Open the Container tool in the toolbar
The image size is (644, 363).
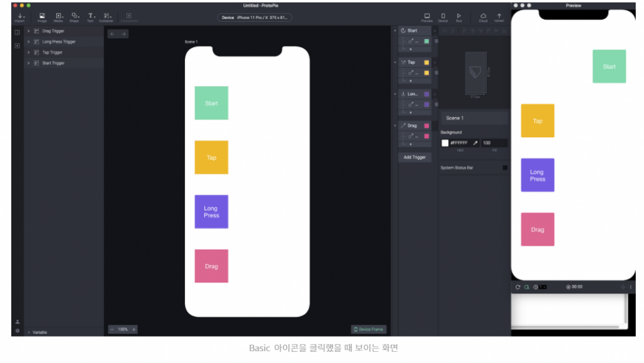(106, 17)
